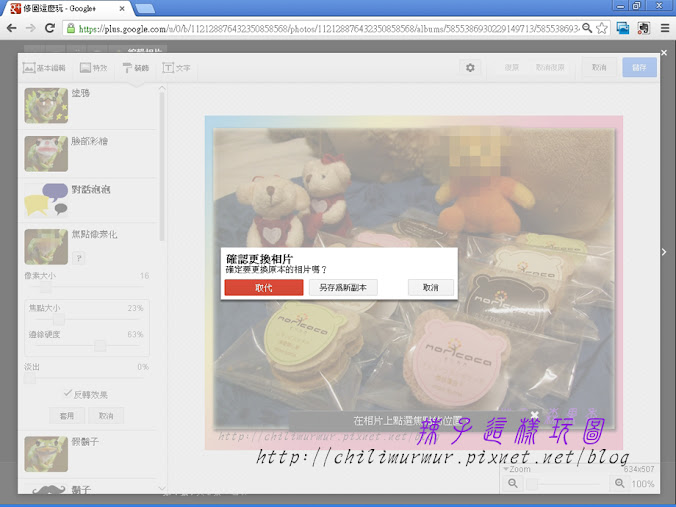
Task: Select the 假鬍子 fake beard thumbnail
Action: (46, 454)
